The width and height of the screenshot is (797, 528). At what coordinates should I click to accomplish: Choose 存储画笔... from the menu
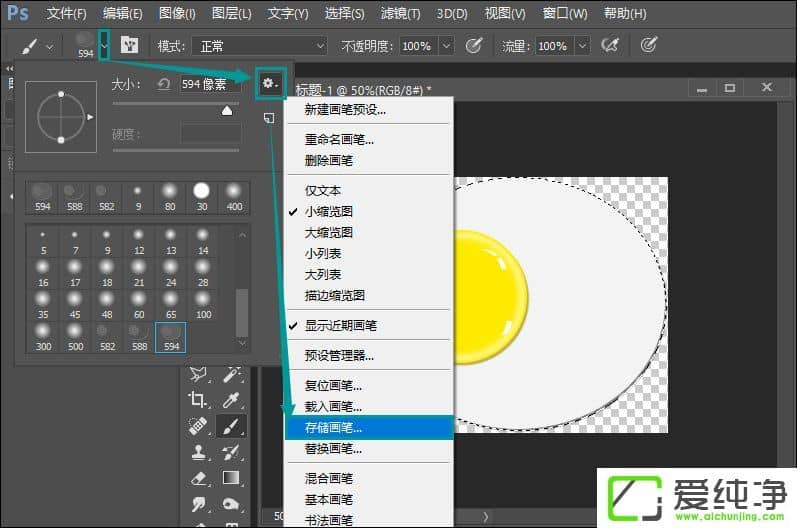[333, 428]
